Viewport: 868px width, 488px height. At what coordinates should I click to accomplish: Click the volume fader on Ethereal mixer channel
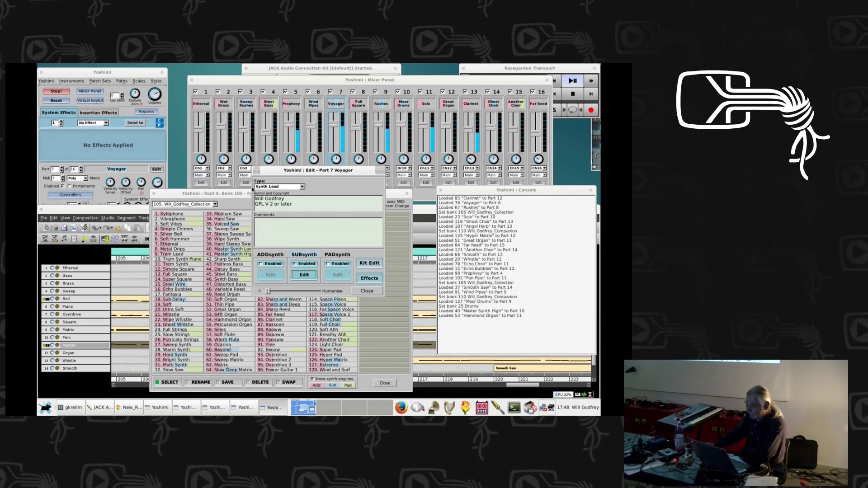click(198, 129)
